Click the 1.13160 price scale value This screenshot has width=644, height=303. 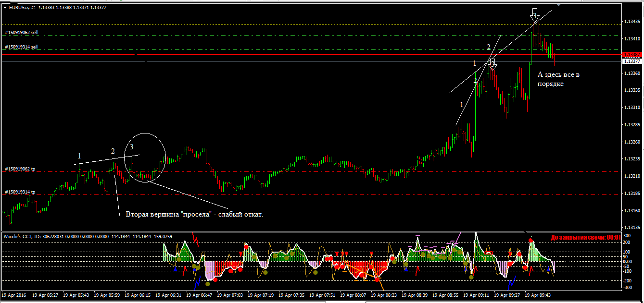[631, 211]
